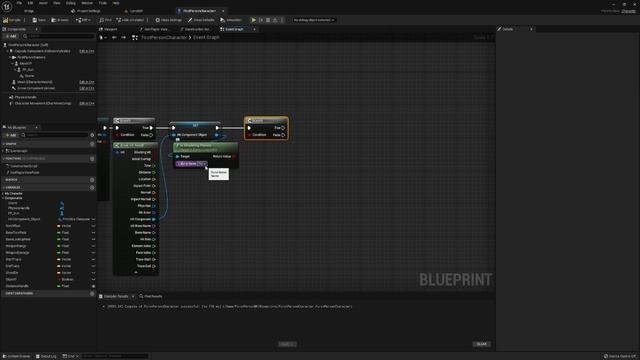This screenshot has height=360, width=640.
Task: Expand the My Character variable category
Action: coord(3,193)
